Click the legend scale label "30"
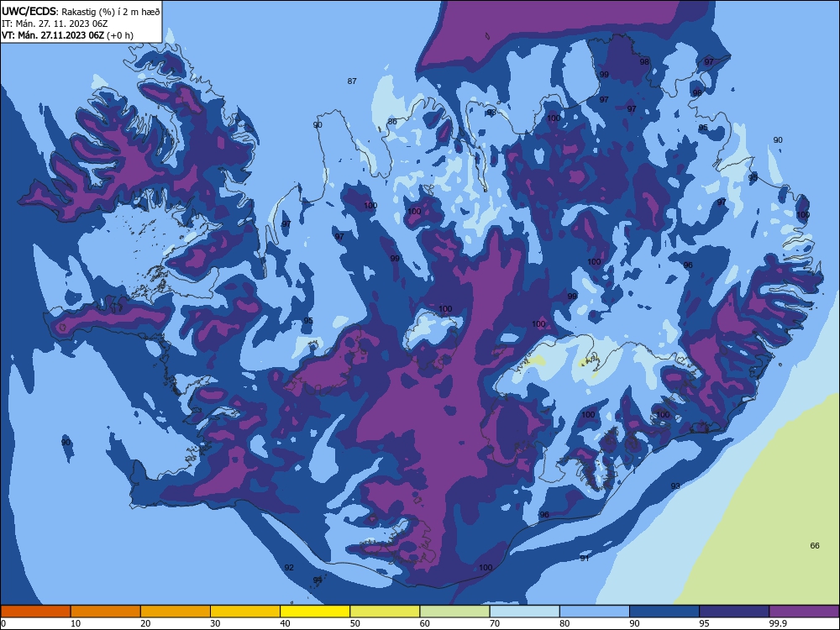Image resolution: width=840 pixels, height=630 pixels. tap(215, 623)
